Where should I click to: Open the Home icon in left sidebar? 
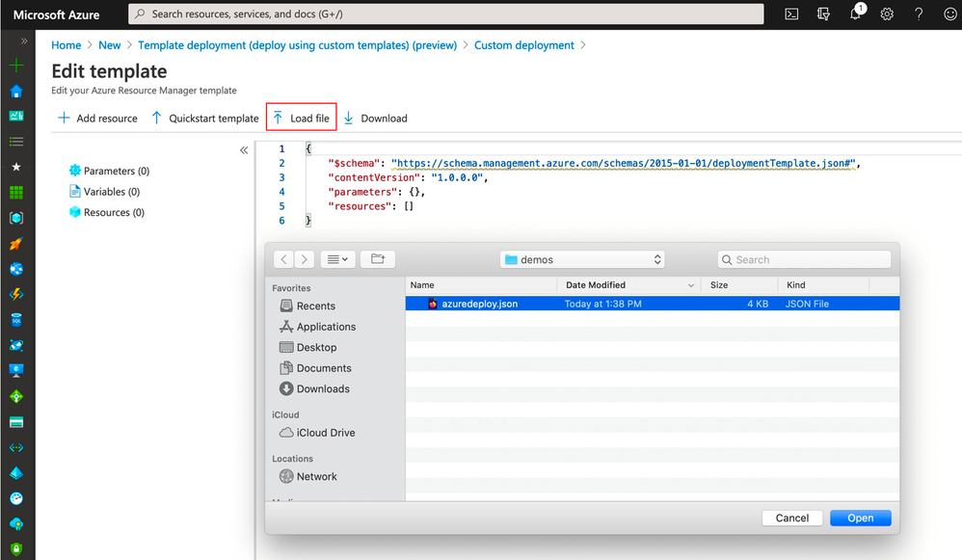16,91
